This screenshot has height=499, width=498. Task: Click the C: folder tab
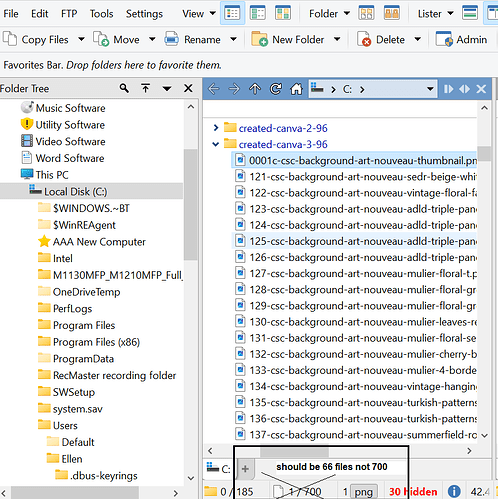click(x=219, y=469)
